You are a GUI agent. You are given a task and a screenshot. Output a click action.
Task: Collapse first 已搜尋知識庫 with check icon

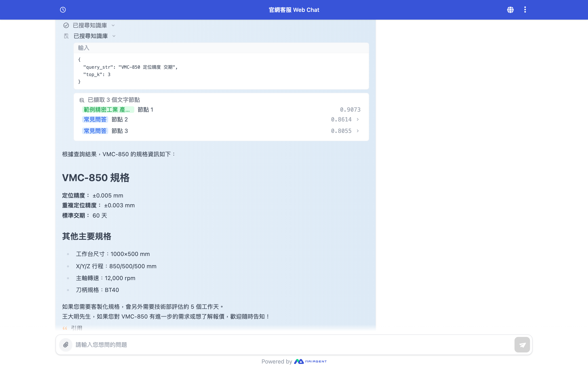(113, 25)
